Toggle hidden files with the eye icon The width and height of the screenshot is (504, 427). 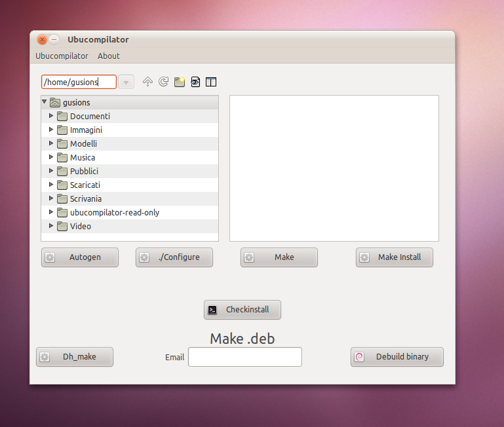click(195, 82)
